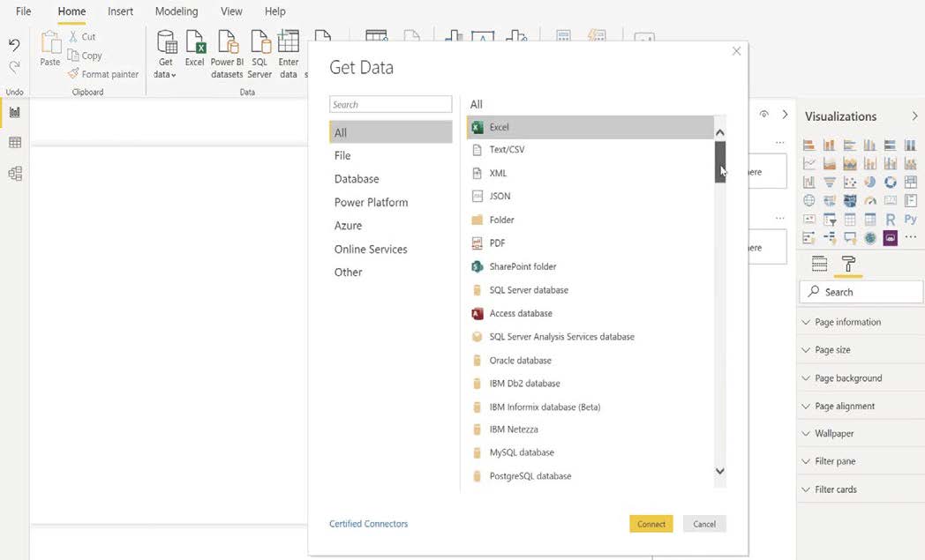The image size is (925, 560).
Task: Click the Search box in Get Data dialog
Action: [390, 104]
